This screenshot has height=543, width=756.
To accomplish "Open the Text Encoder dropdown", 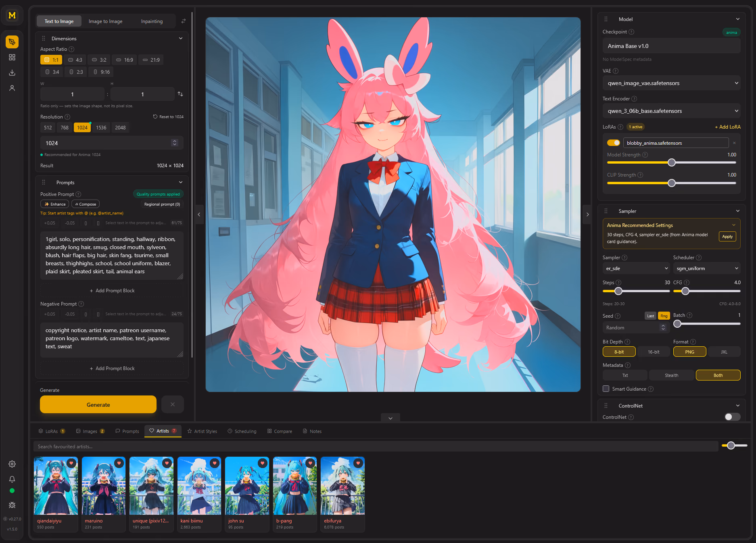I will [672, 111].
